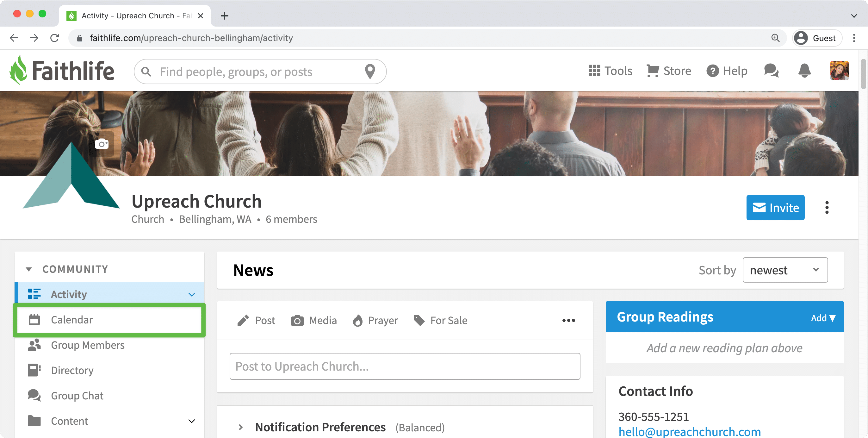Viewport: 868px width, 438px height.
Task: Open Group Members in the sidebar
Action: point(109,345)
